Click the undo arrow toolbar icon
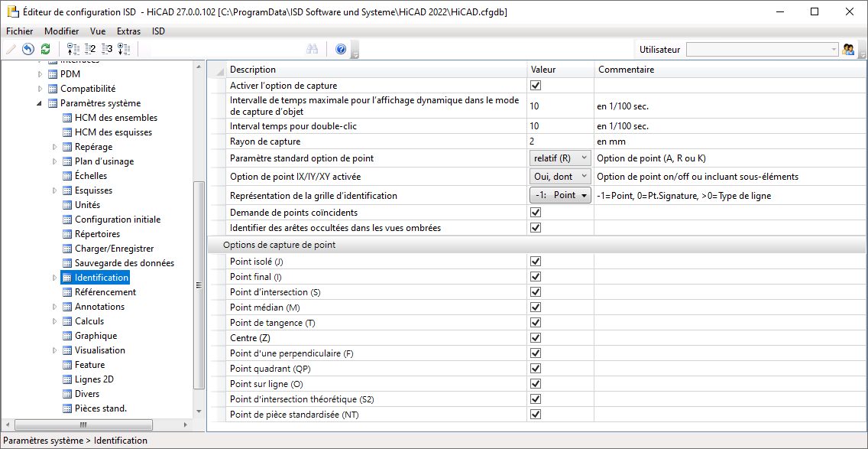This screenshot has height=449, width=868. pos(28,49)
